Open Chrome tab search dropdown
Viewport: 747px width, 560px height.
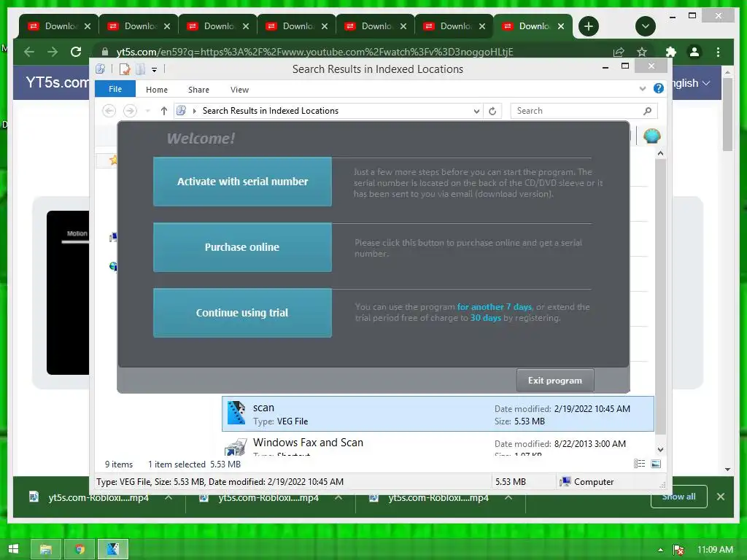point(646,26)
